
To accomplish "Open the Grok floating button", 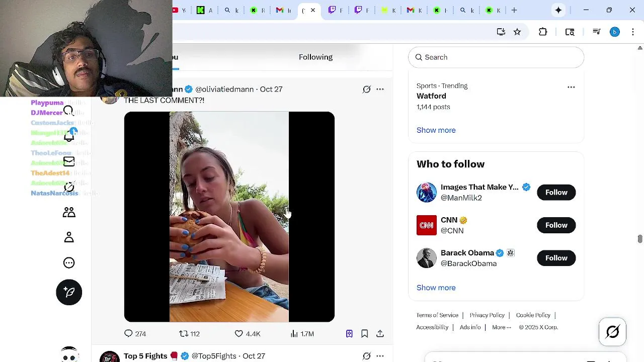I will (612, 332).
